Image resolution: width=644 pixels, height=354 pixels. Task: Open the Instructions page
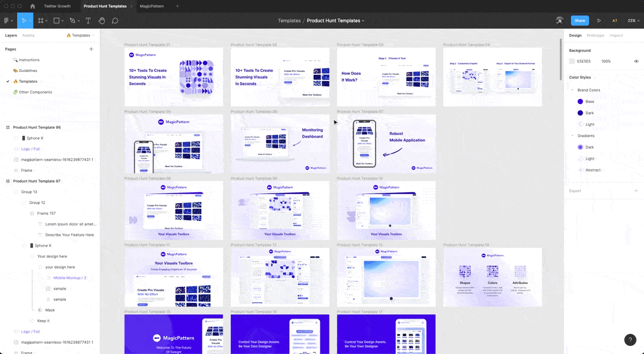click(x=29, y=60)
